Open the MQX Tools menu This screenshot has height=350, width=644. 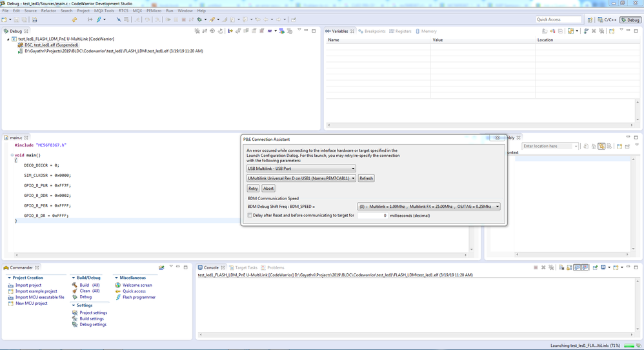click(104, 11)
